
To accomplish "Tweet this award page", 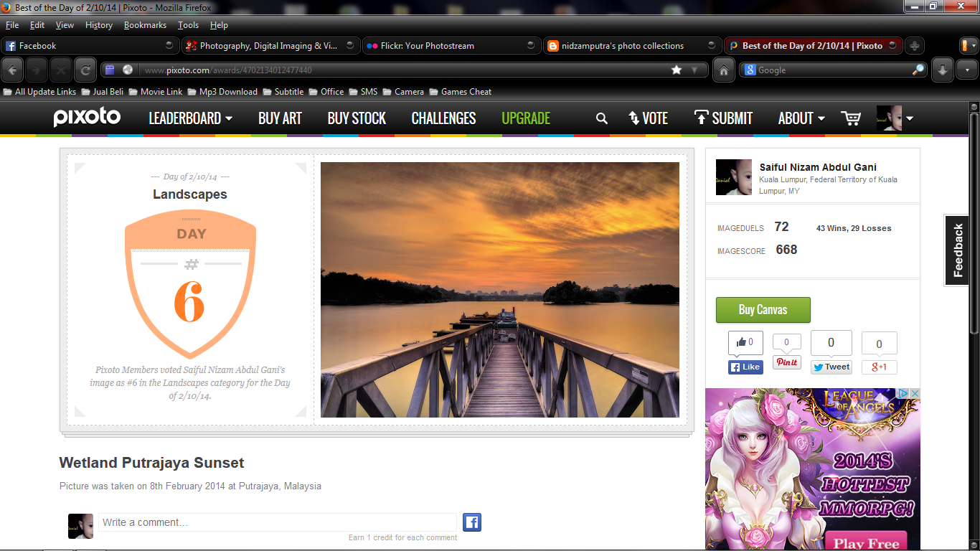I will point(831,367).
